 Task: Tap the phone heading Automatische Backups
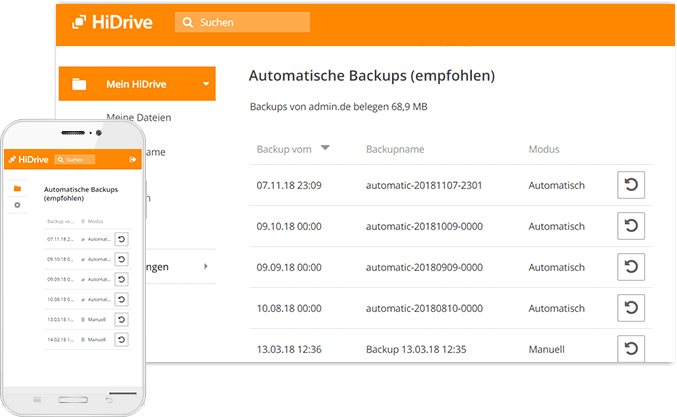pyautogui.click(x=81, y=194)
